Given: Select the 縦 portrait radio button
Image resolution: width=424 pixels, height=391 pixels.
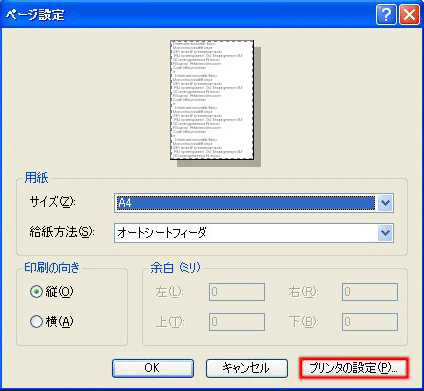Looking at the screenshot, I should [36, 292].
